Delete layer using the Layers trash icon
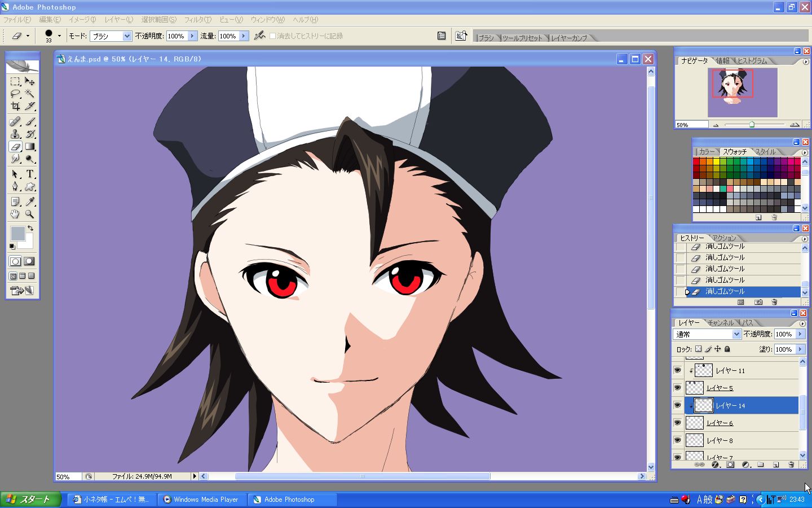The image size is (812, 508). pyautogui.click(x=791, y=465)
